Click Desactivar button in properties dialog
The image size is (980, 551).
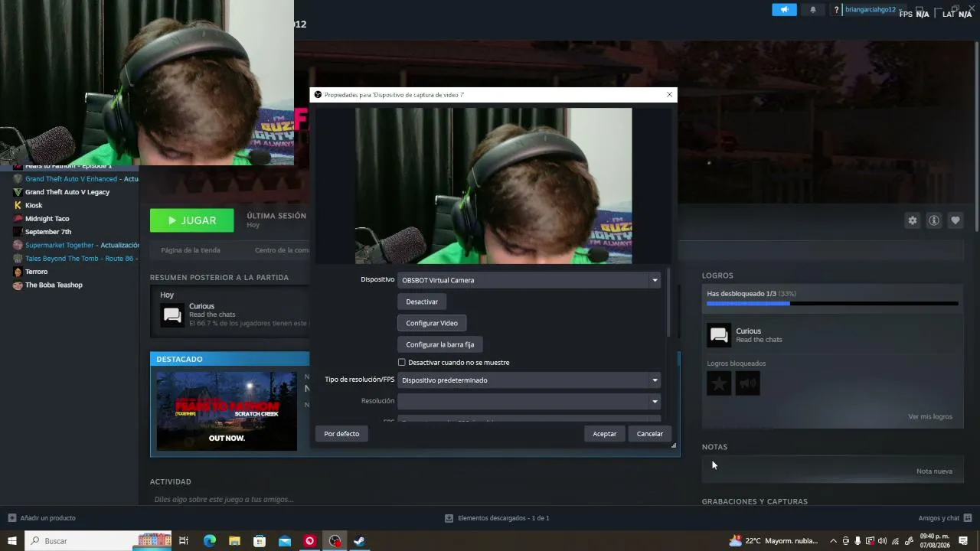tap(422, 302)
